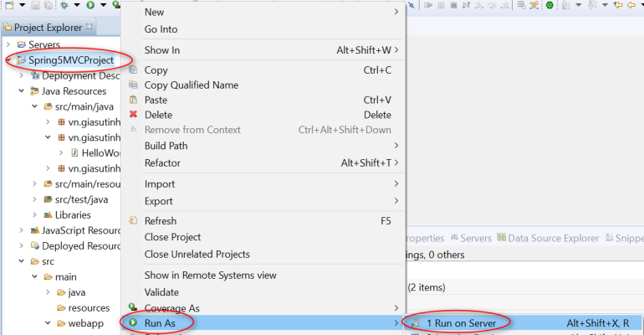
Task: Click the Step Return icon
Action: click(505, 5)
